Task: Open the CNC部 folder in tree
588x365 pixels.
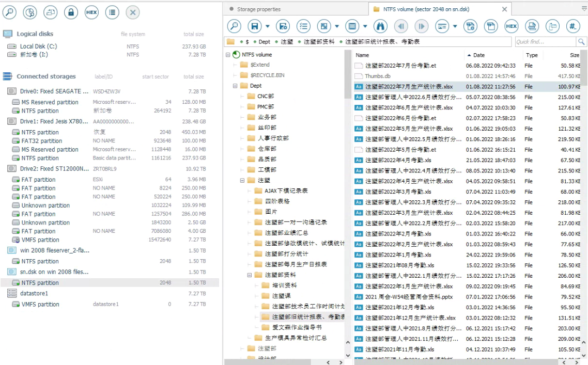Action: point(266,97)
